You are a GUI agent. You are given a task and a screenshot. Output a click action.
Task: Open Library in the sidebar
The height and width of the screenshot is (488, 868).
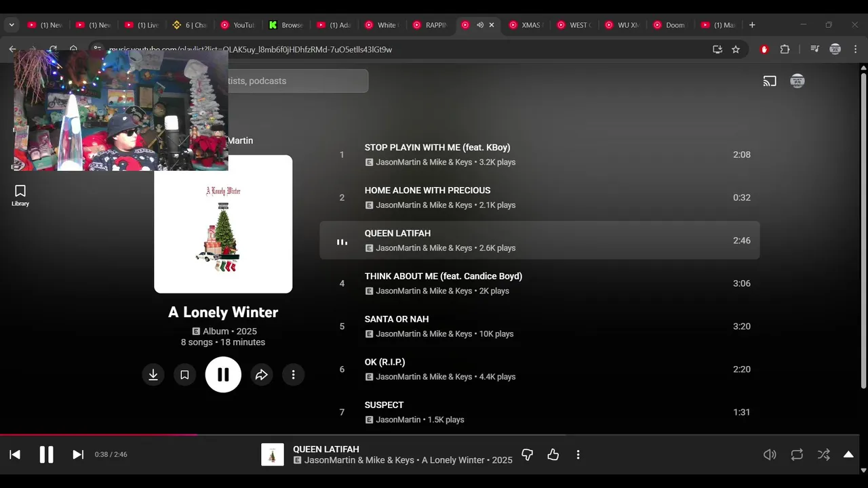pos(20,196)
